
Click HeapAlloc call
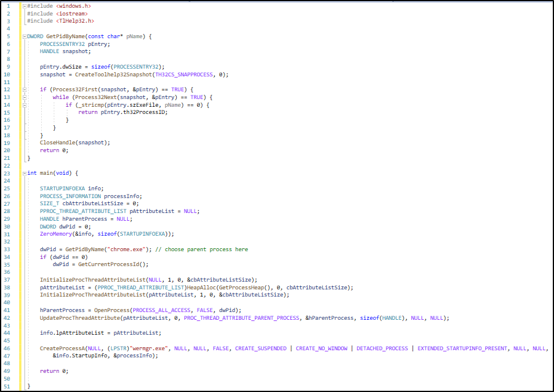(x=201, y=288)
